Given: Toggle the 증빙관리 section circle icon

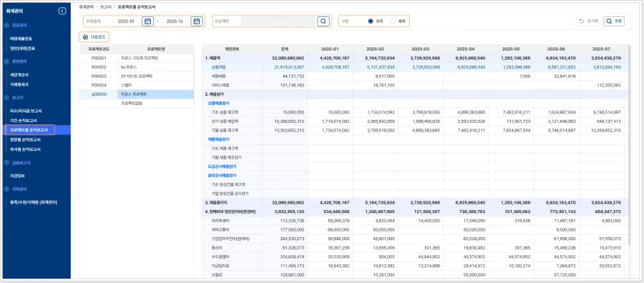Looking at the screenshot, I should point(6,61).
